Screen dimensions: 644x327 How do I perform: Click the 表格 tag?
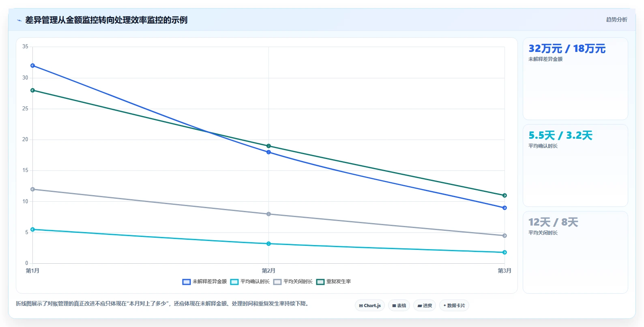tap(399, 305)
